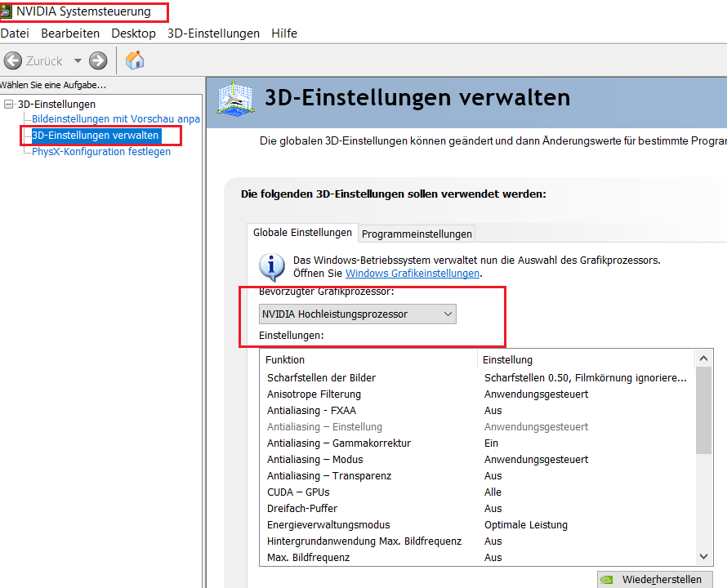727x588 pixels.
Task: Click the Zurück label in toolbar
Action: tap(44, 60)
